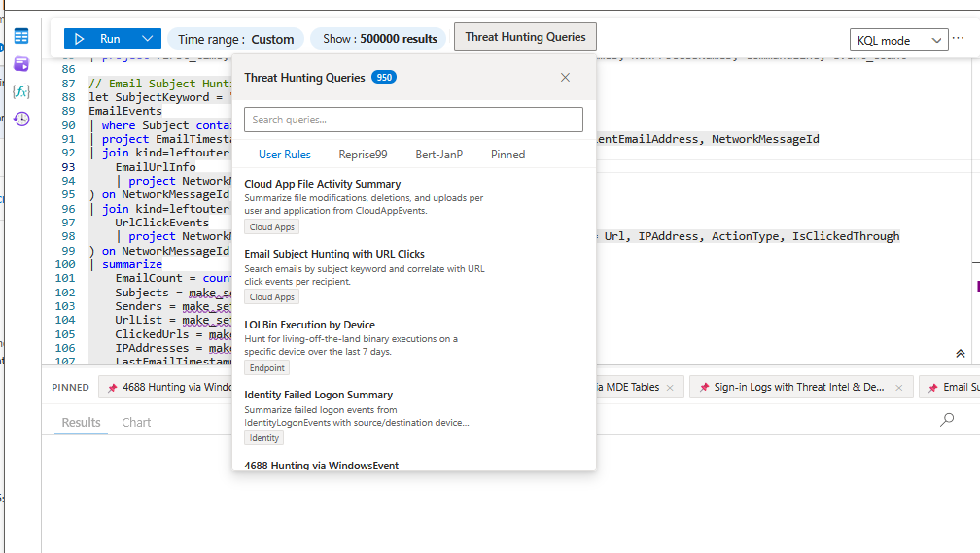Open the KQL mode dropdown
This screenshot has width=980, height=553.
(x=898, y=40)
